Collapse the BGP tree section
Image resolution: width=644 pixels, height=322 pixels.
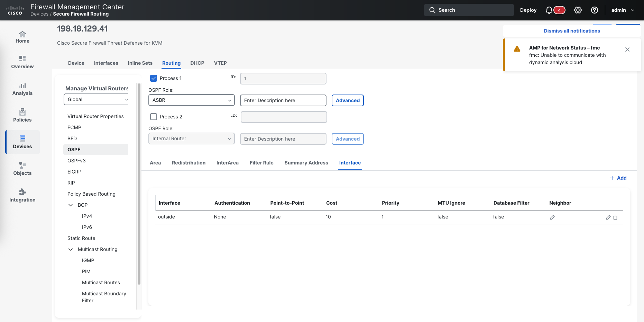pos(71,205)
